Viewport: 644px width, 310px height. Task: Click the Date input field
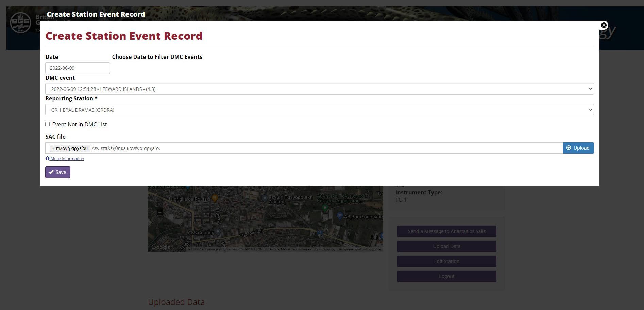tap(78, 68)
